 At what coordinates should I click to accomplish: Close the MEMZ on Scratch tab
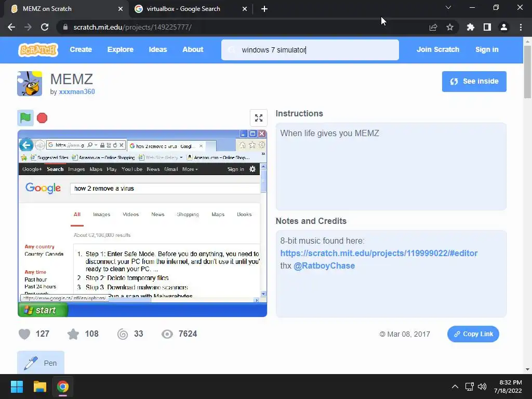[x=121, y=9]
